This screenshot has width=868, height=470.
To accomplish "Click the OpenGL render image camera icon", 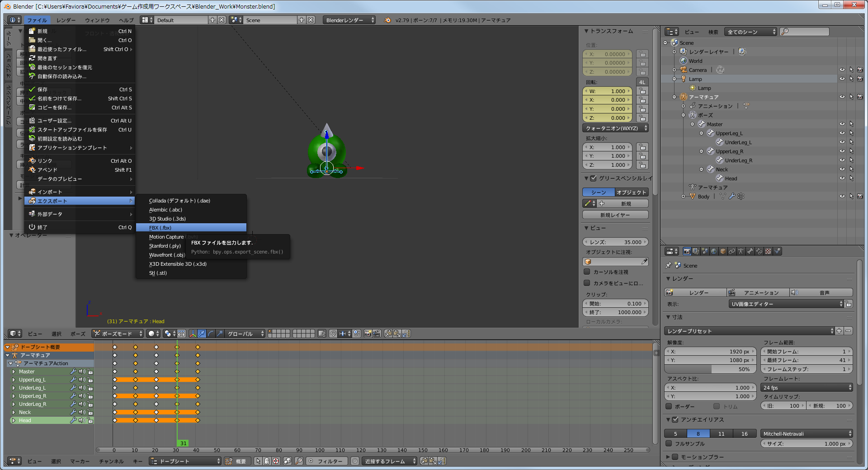I will 368,334.
